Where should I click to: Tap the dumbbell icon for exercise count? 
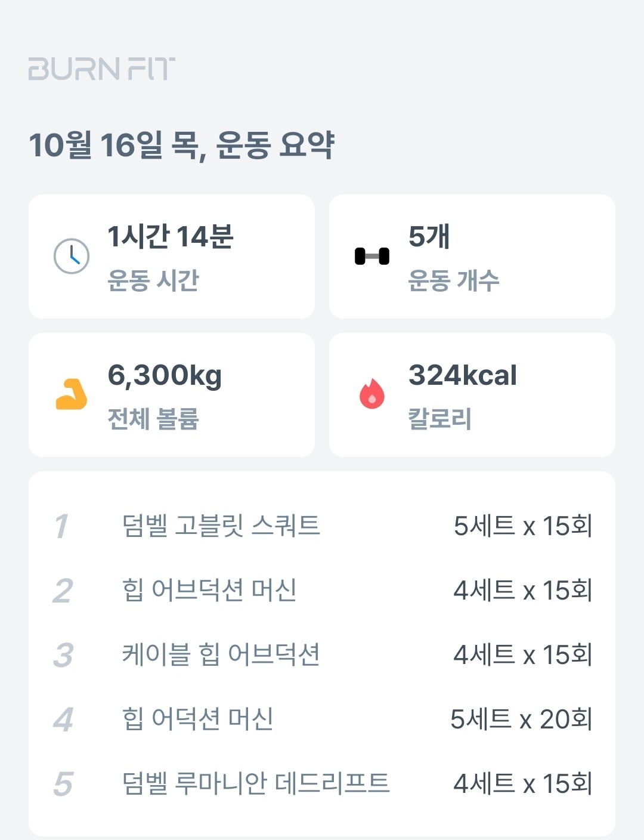point(372,257)
